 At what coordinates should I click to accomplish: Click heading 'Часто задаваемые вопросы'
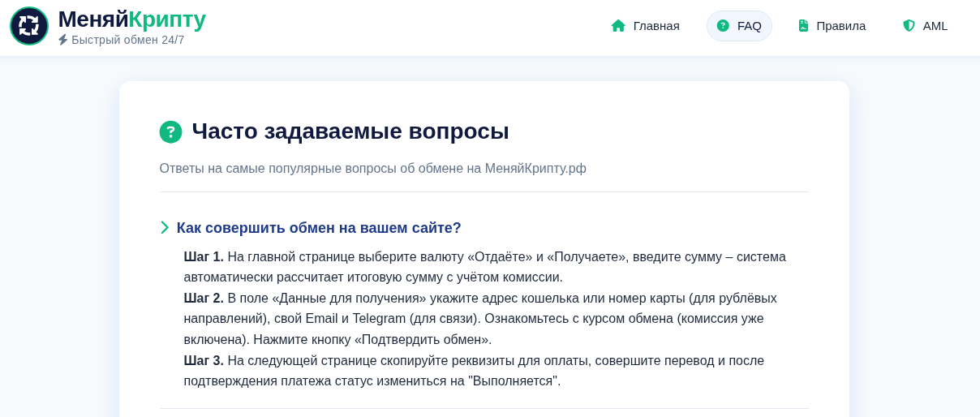click(350, 131)
